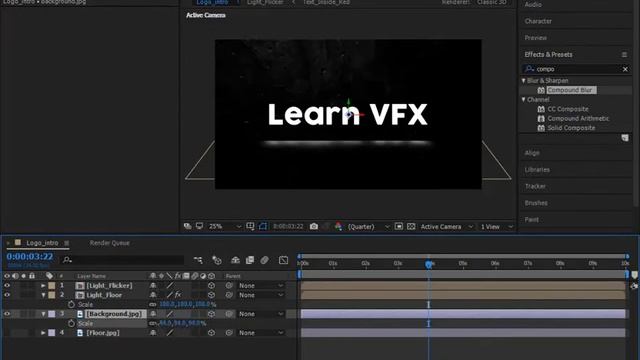The height and width of the screenshot is (360, 640).
Task: Enable motion blur for all layers
Action: (264, 260)
